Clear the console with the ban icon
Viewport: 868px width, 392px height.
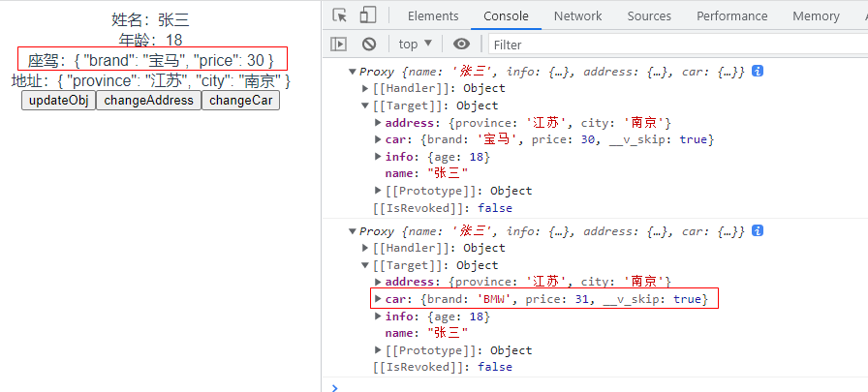pyautogui.click(x=369, y=45)
